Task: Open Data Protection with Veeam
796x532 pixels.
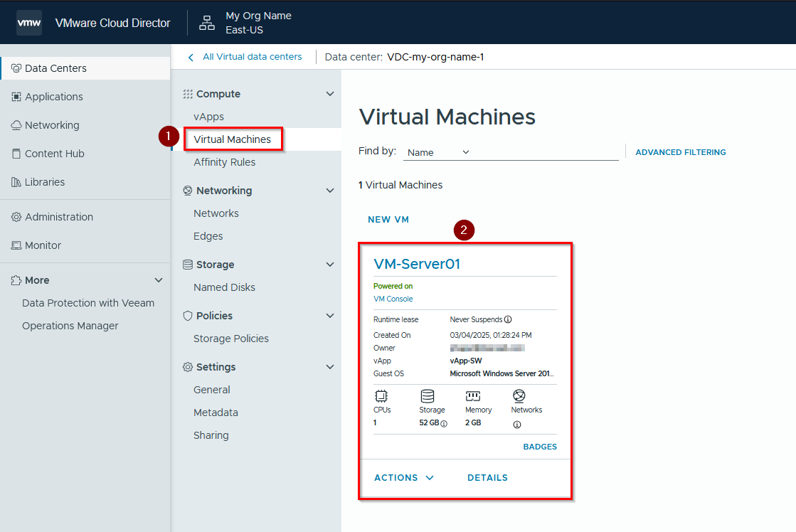Action: (x=88, y=303)
